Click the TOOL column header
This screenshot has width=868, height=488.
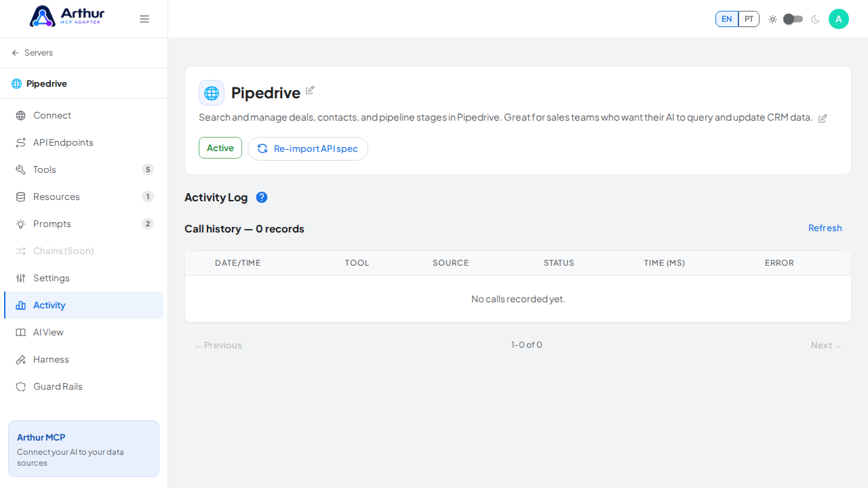tap(357, 263)
